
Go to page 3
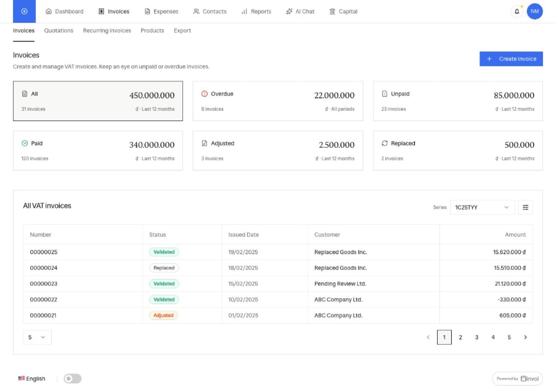click(x=477, y=337)
